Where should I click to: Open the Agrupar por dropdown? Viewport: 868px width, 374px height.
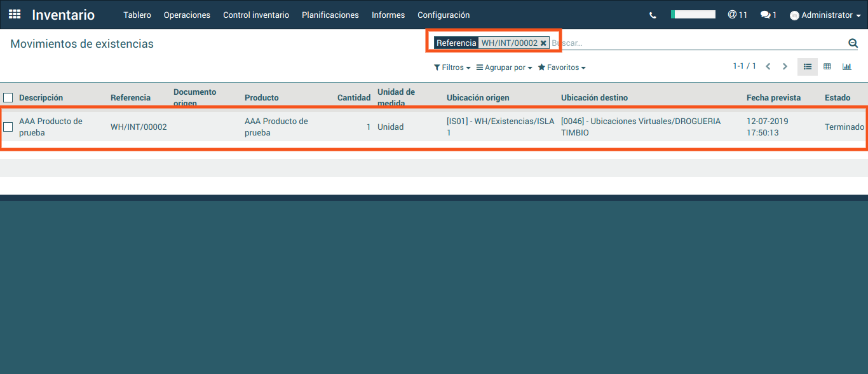(x=504, y=67)
